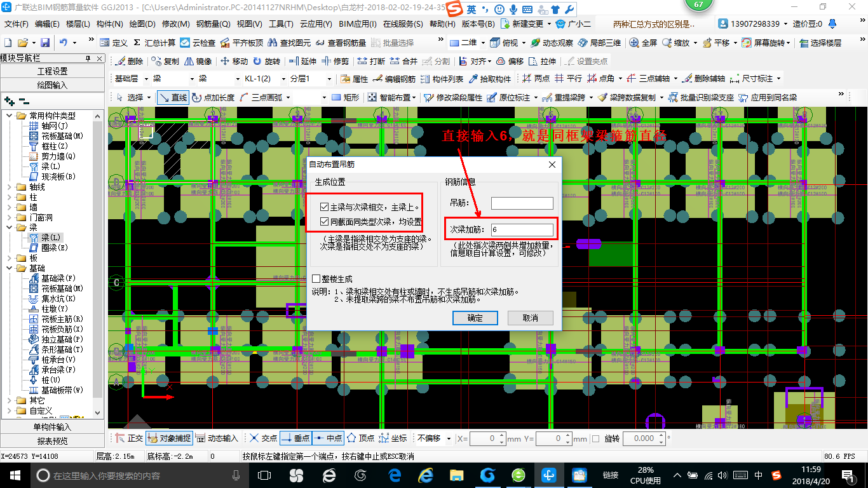The height and width of the screenshot is (488, 868).
Task: Click the 单构件输入 navigation button
Action: (52, 427)
